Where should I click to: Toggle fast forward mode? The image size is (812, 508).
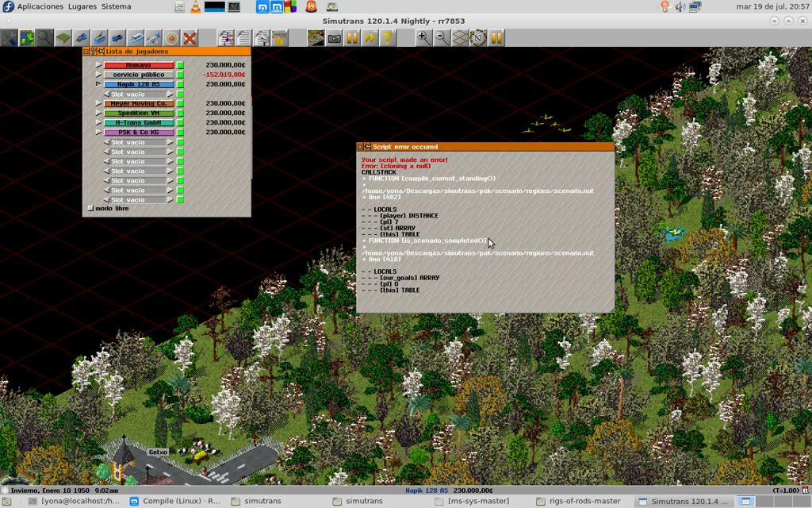coord(370,38)
